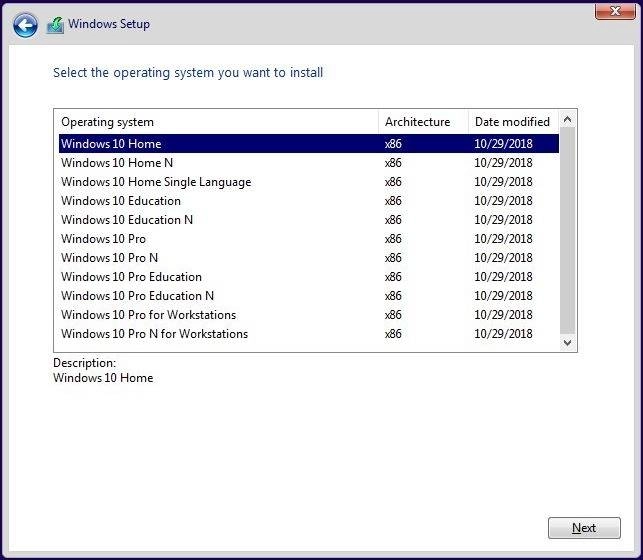Choose Windows 10 Pro N for Workstations

[x=309, y=334]
